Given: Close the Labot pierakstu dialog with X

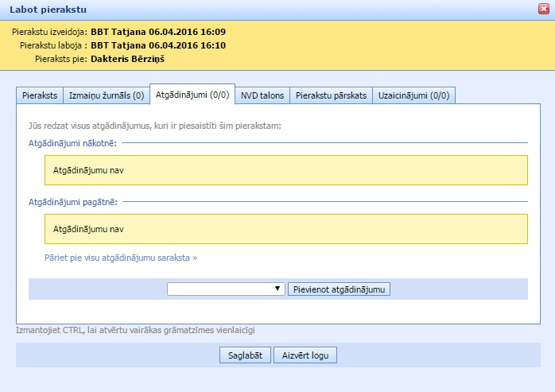Looking at the screenshot, I should coord(543,10).
